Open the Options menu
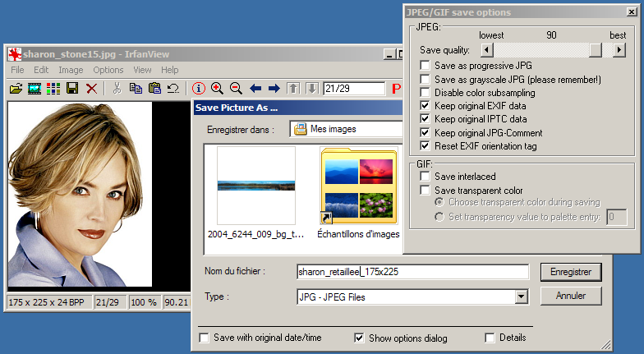Image resolution: width=644 pixels, height=354 pixels. [108, 70]
